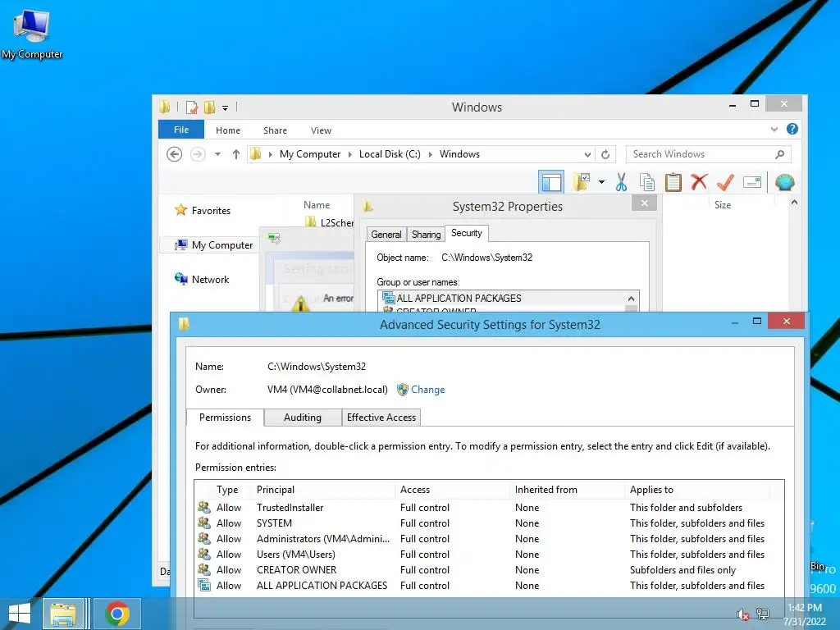Click the orange checkmark icon
Viewport: 840px width, 630px height.
tap(725, 182)
